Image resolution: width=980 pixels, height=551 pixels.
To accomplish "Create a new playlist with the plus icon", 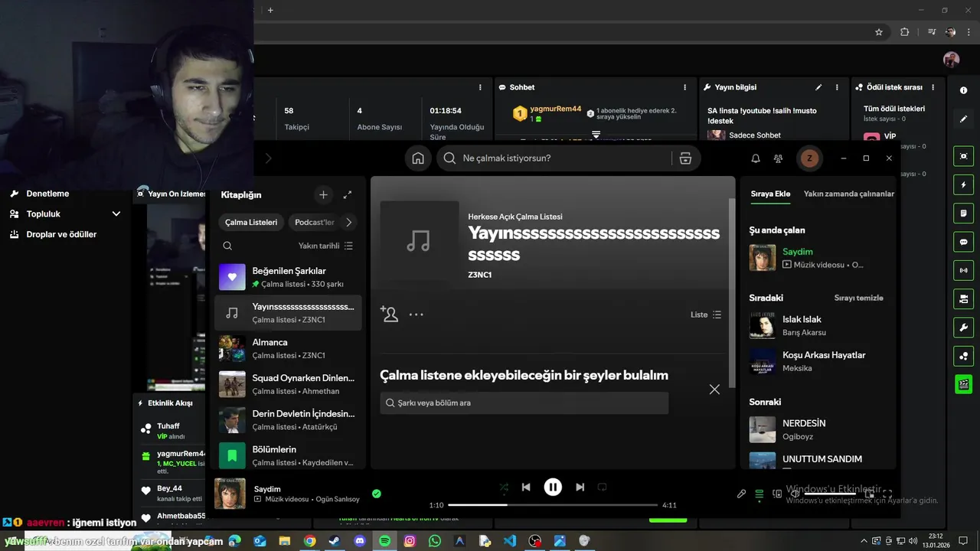I will [323, 195].
